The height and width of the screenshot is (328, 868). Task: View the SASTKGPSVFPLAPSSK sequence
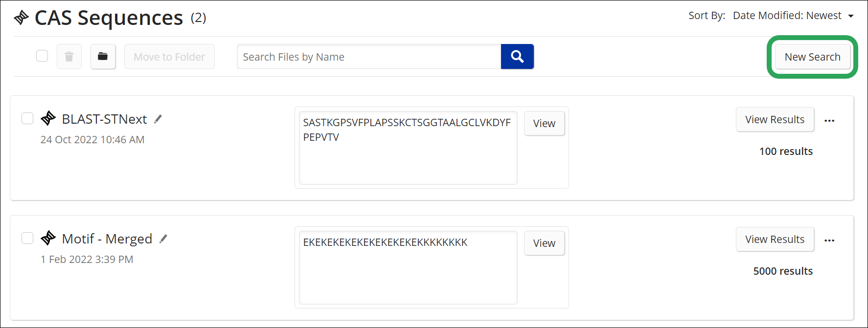[x=544, y=124]
